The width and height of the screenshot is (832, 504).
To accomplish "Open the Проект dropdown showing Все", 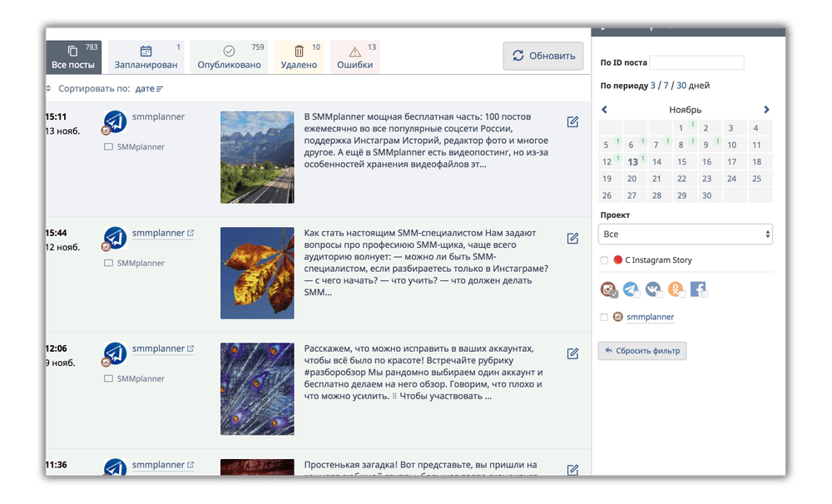I will [x=685, y=235].
